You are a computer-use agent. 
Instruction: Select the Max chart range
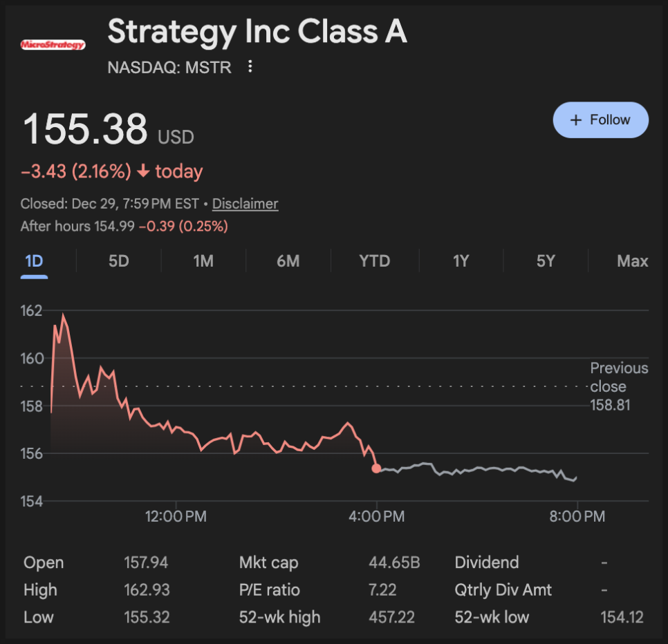(x=632, y=261)
